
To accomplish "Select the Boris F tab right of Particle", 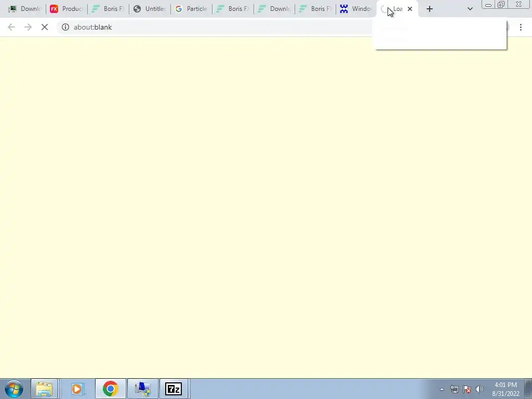I will point(233,9).
